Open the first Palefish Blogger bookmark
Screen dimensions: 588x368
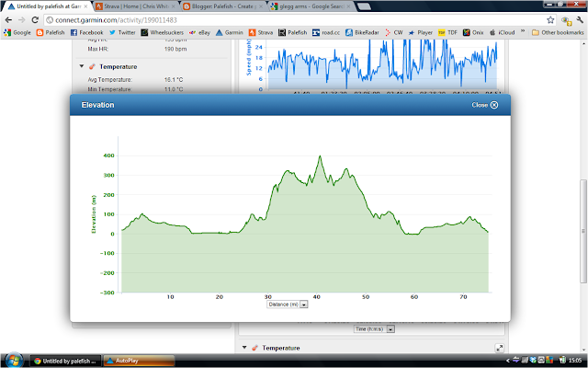51,33
